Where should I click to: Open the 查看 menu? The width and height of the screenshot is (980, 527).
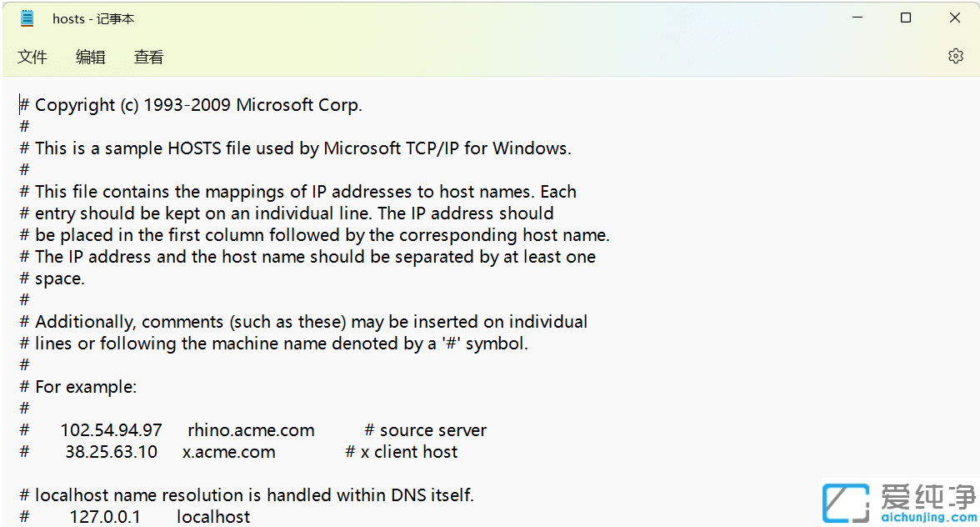tap(148, 57)
